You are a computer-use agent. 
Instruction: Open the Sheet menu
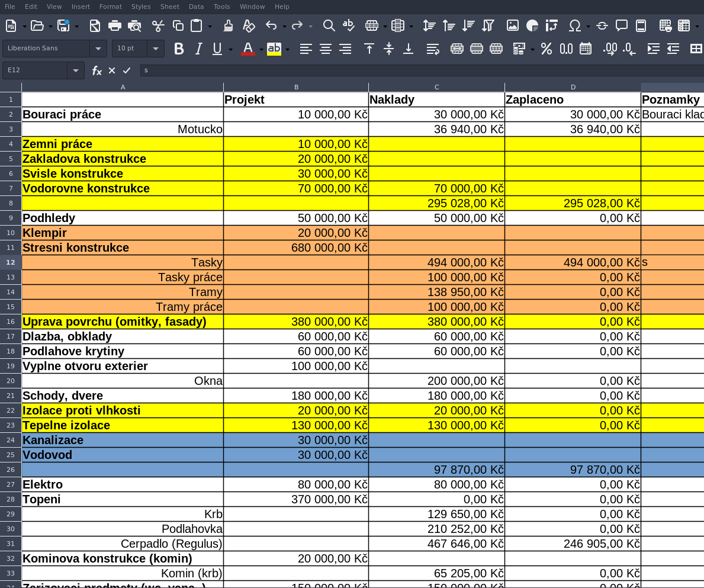(170, 7)
